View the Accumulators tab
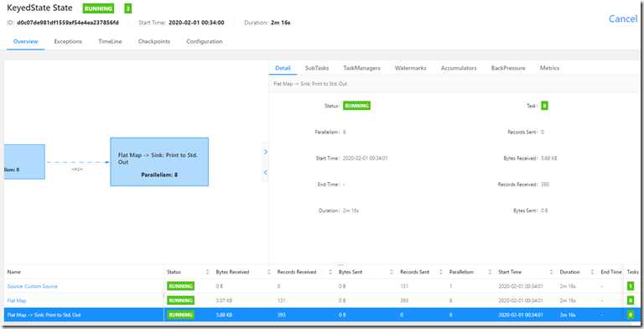 (x=459, y=68)
